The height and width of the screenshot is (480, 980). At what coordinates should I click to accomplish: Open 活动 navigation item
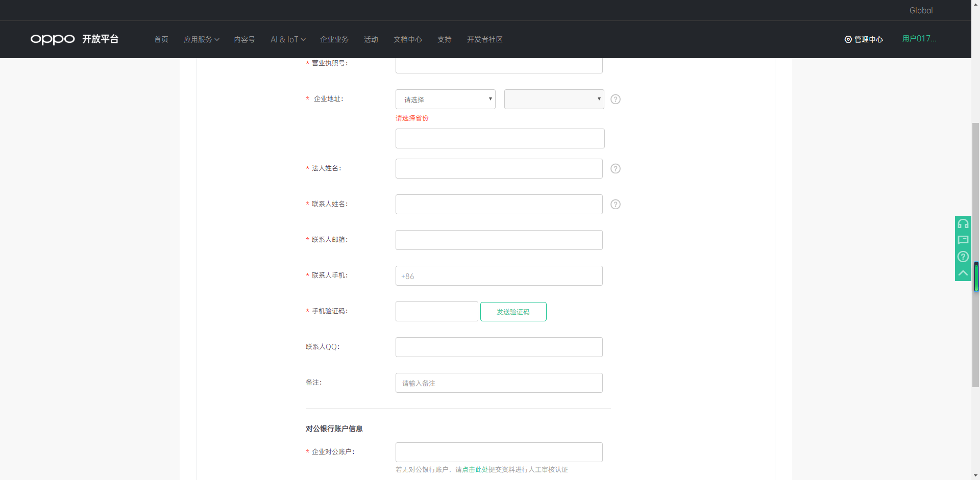click(371, 39)
